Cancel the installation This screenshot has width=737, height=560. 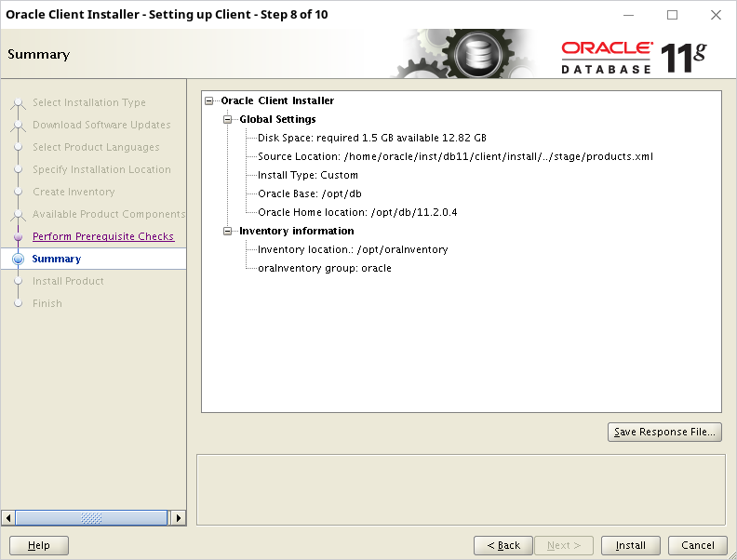coord(698,545)
